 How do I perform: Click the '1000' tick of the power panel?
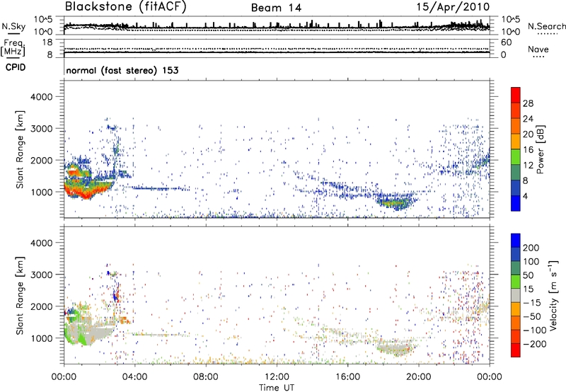(x=42, y=192)
